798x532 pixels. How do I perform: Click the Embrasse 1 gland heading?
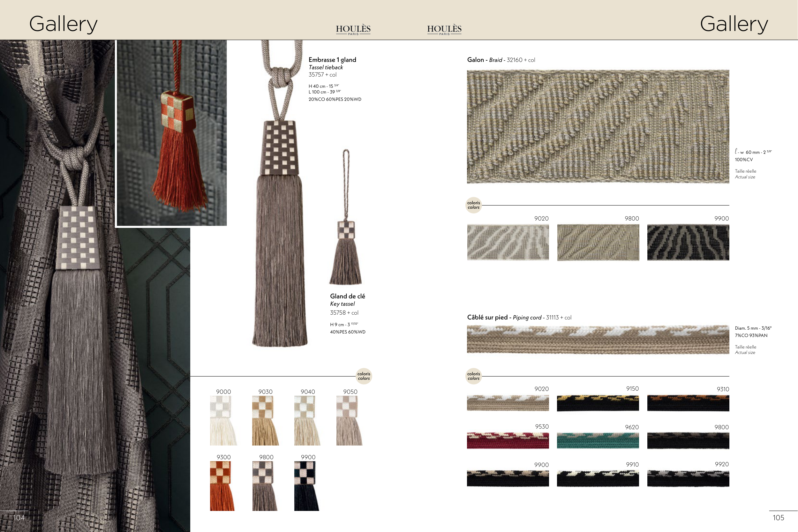pos(332,60)
